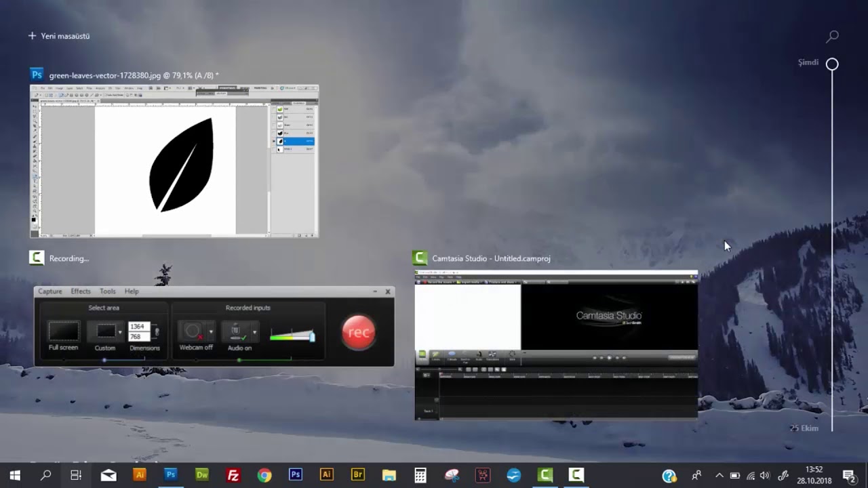Click the Photoshop window title text

(134, 75)
